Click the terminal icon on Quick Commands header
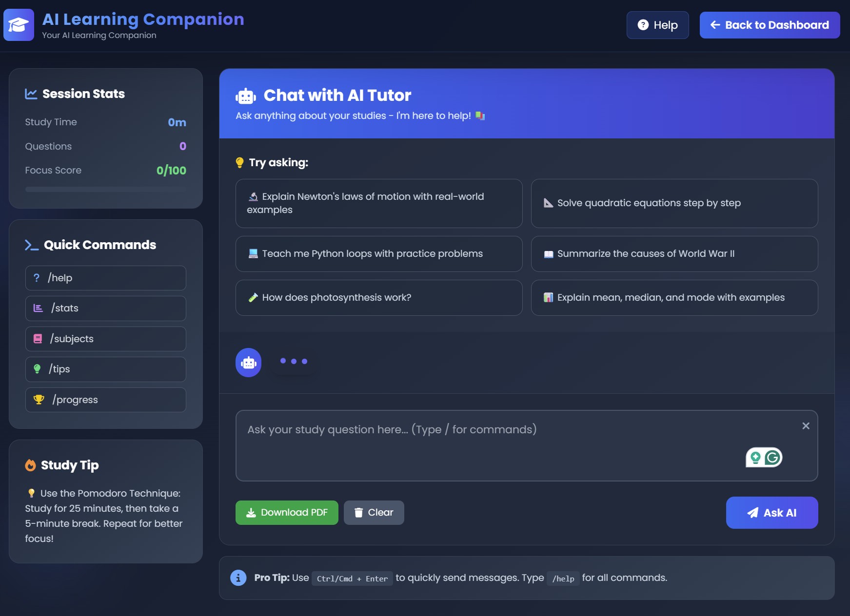The image size is (850, 616). click(x=31, y=245)
